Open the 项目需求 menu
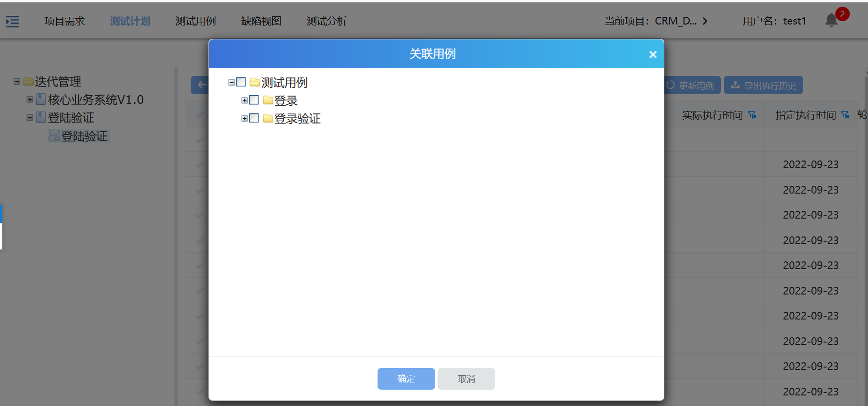868x406 pixels. coord(64,21)
